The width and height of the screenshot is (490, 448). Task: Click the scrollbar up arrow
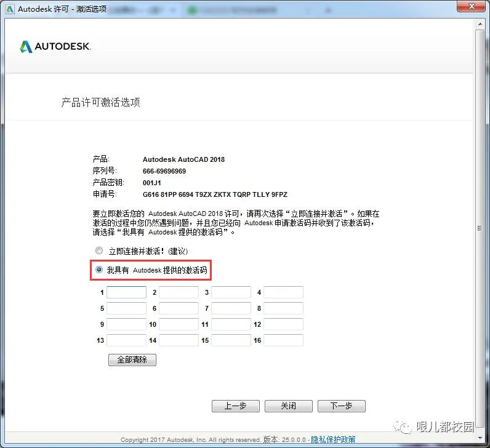click(x=480, y=24)
